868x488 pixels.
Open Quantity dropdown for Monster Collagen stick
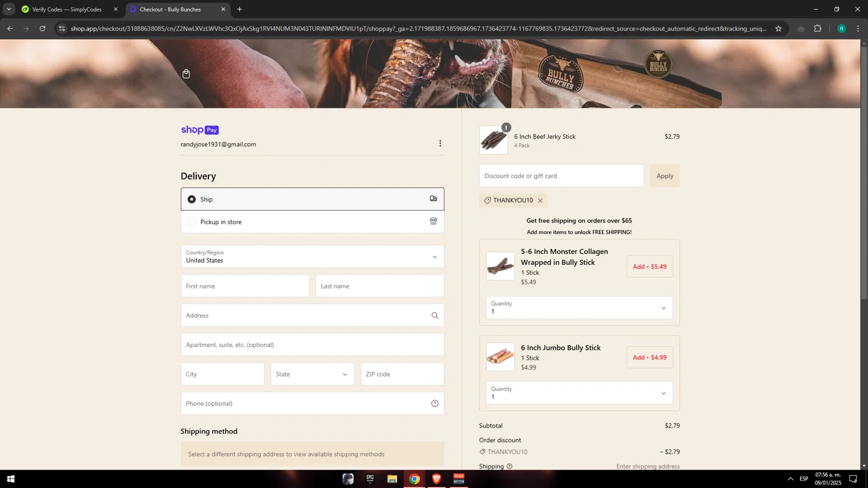pos(579,308)
